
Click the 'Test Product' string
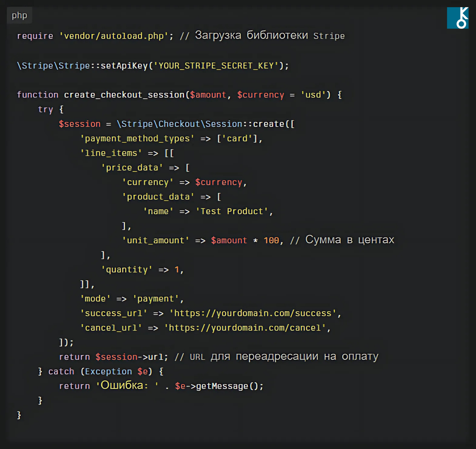point(232,211)
